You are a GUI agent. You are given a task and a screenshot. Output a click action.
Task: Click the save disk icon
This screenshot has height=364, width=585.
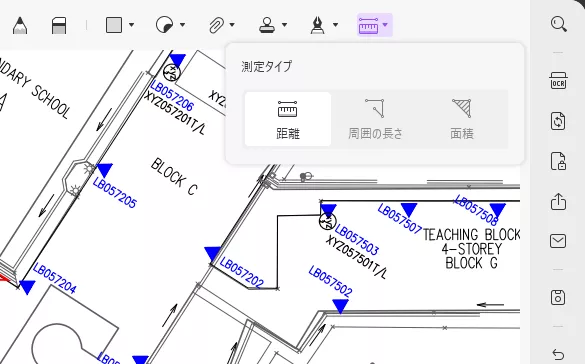click(558, 297)
